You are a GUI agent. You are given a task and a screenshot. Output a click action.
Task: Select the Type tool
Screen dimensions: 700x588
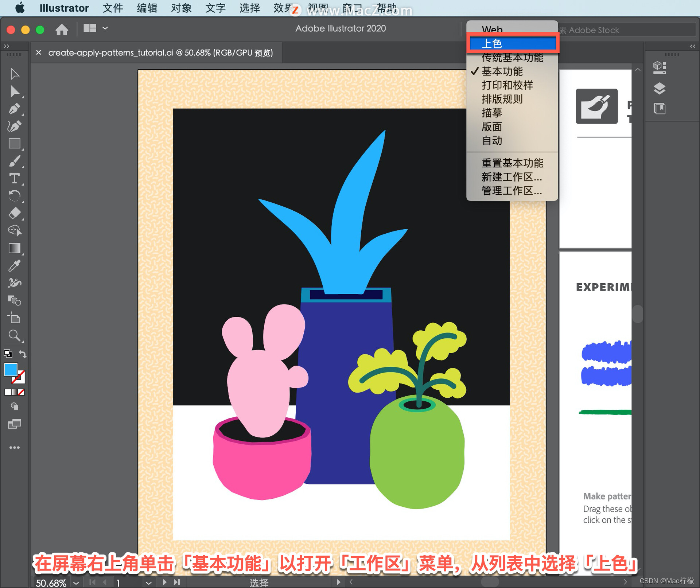coord(15,179)
